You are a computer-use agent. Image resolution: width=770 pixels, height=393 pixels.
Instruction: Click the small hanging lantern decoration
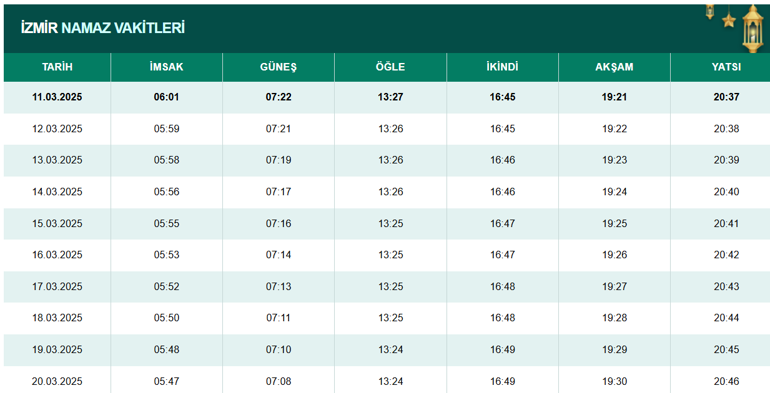pyautogui.click(x=710, y=12)
